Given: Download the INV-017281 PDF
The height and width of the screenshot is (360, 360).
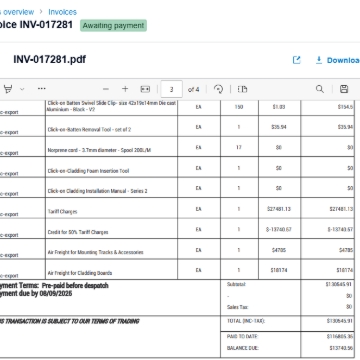Looking at the screenshot, I should click(x=337, y=60).
